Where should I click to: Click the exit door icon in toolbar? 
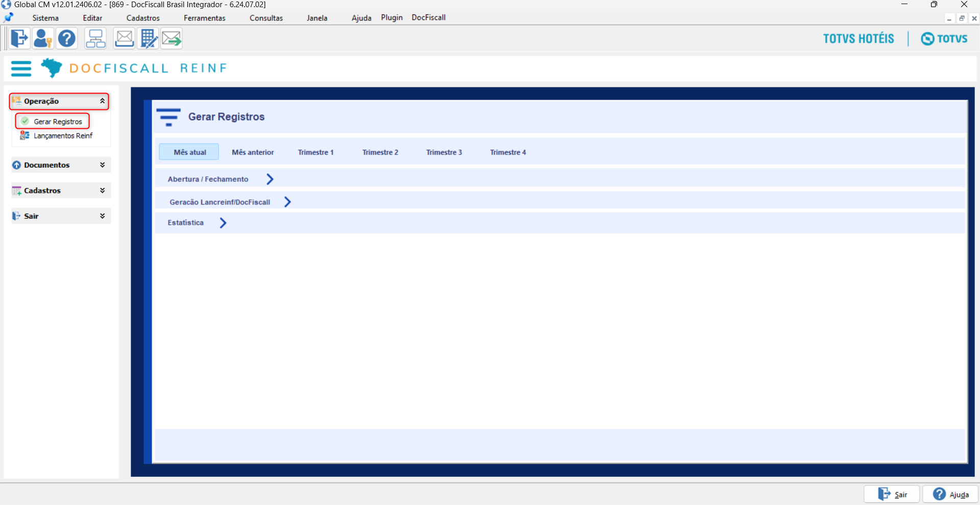click(x=19, y=38)
